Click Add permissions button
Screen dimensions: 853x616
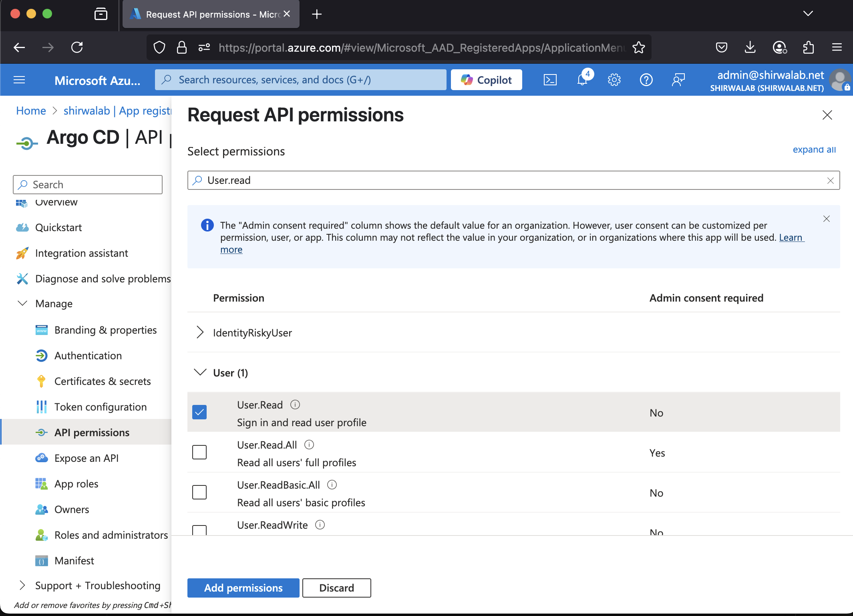pos(243,588)
